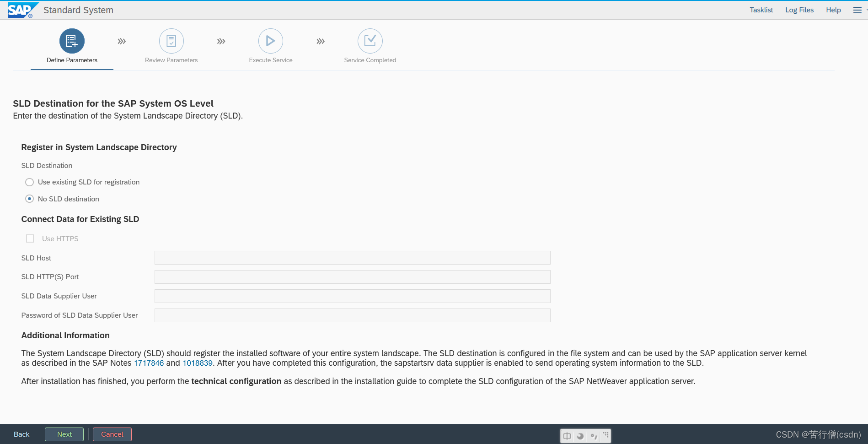Image resolution: width=868 pixels, height=444 pixels.
Task: Open IME settings dotted grid icon
Action: (606, 435)
